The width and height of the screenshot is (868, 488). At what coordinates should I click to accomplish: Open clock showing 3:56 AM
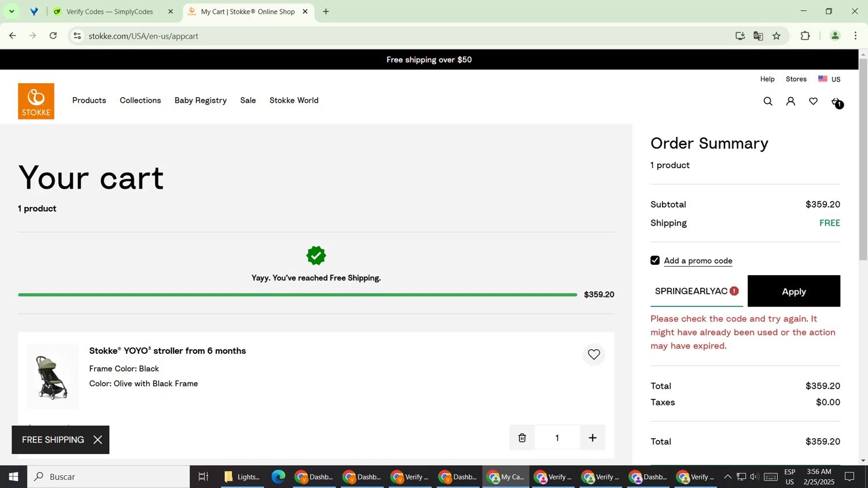pyautogui.click(x=818, y=477)
